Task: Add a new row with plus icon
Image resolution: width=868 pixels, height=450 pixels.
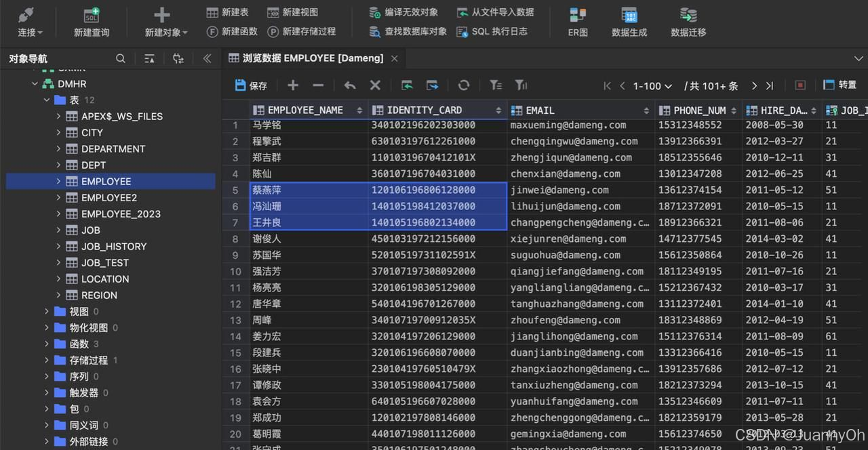Action: tap(292, 85)
